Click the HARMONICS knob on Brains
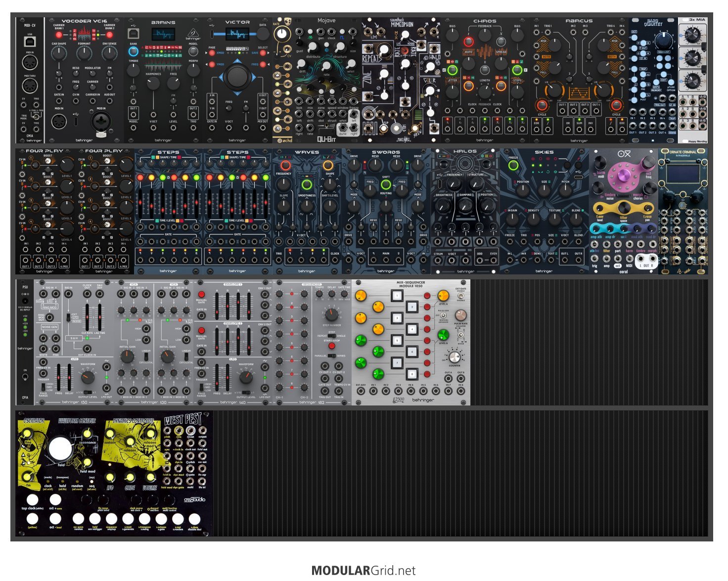 tap(153, 83)
